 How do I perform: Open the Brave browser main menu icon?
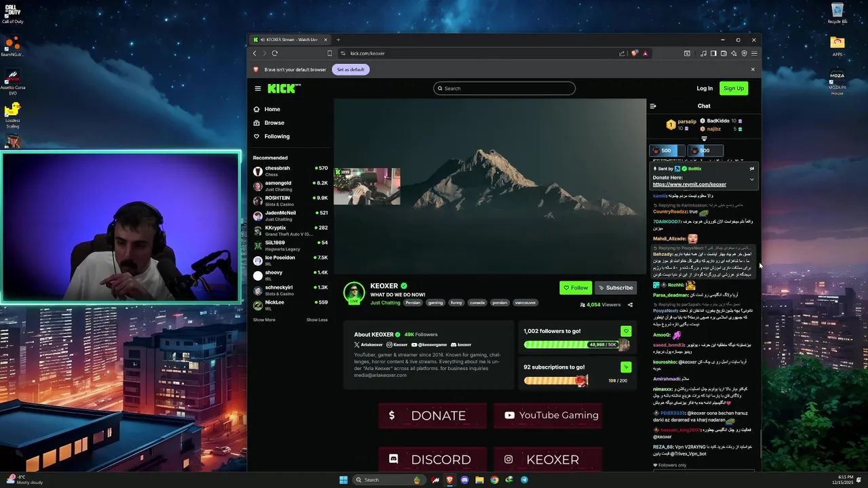(x=754, y=54)
